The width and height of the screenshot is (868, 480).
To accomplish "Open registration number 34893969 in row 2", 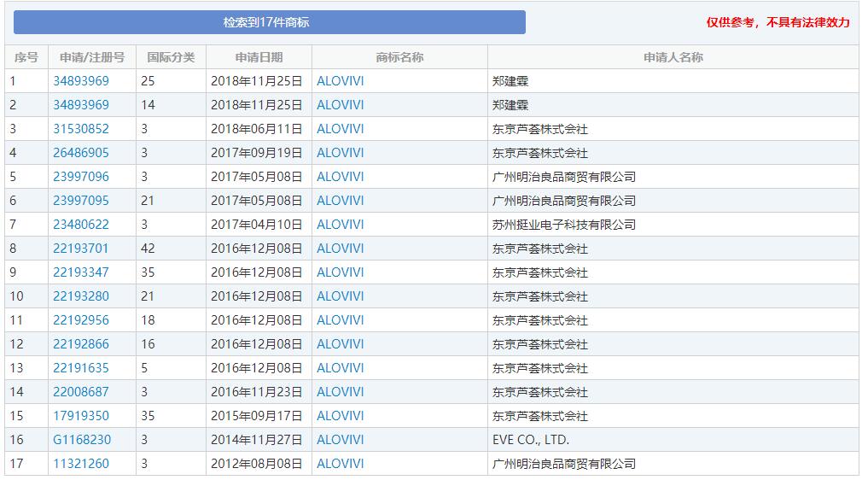I will (81, 105).
